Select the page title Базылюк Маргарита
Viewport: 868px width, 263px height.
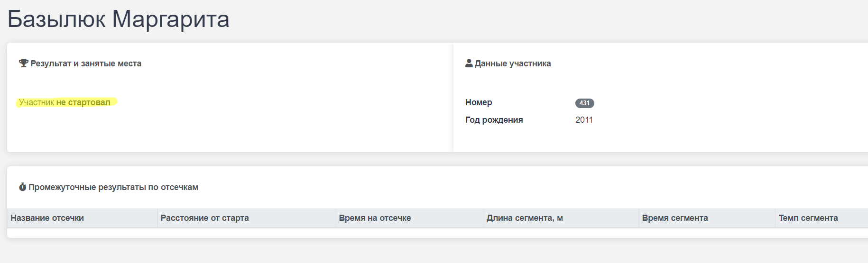click(x=118, y=19)
